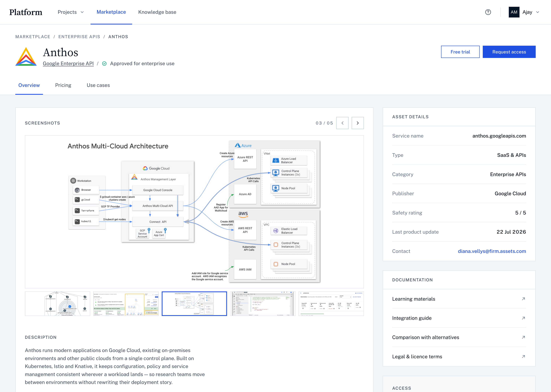
Task: Click the Anthos Management Layer icon
Action: click(134, 177)
